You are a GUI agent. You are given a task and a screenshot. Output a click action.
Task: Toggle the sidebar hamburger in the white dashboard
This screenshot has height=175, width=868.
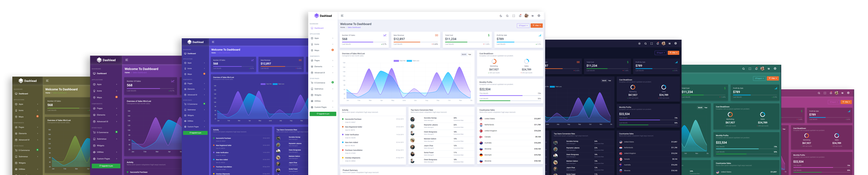pyautogui.click(x=342, y=15)
